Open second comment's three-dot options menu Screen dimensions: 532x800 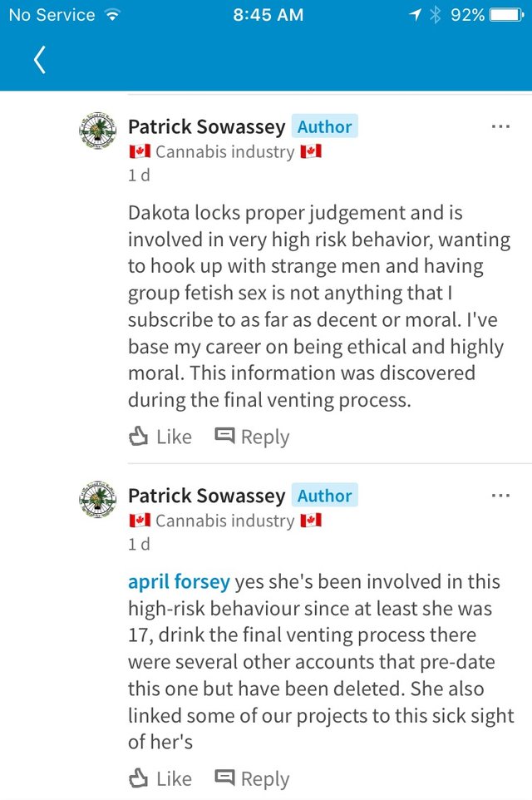tap(500, 496)
